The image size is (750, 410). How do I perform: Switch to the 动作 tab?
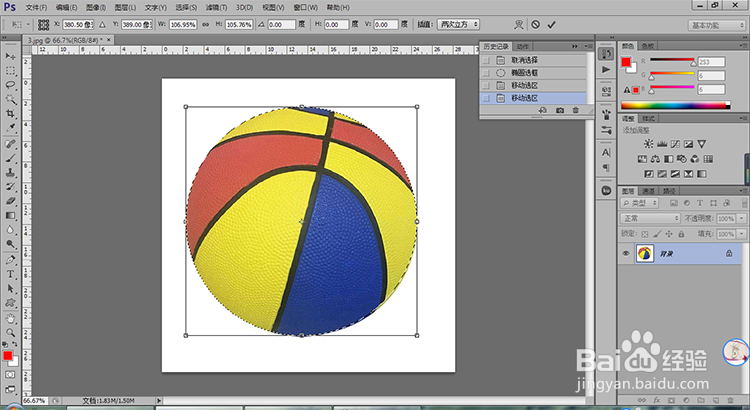[x=523, y=46]
